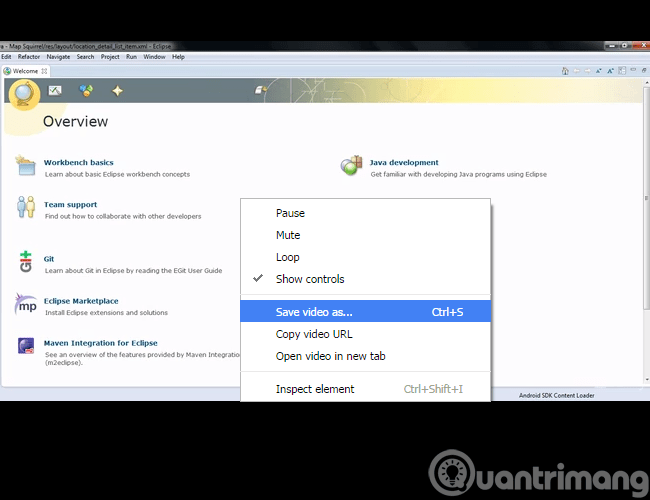Close the Welcome tab with X
The image size is (650, 500).
[44, 71]
